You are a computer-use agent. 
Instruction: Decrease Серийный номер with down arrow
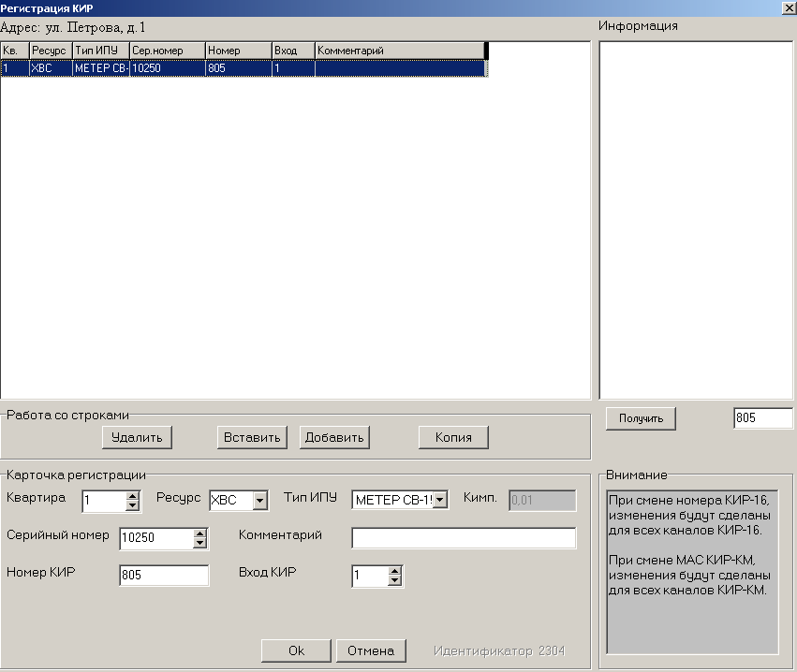click(199, 543)
